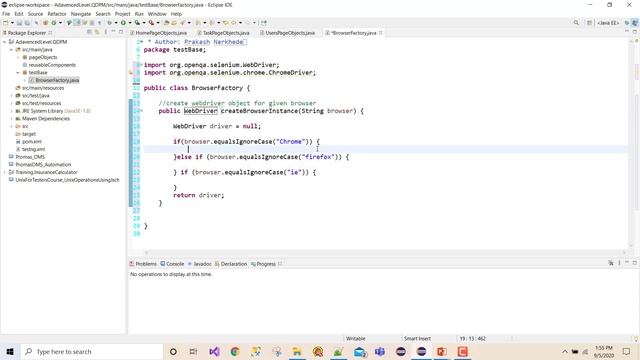640x360 pixels.
Task: Click the New file toolbar icon
Action: pyautogui.click(x=6, y=23)
